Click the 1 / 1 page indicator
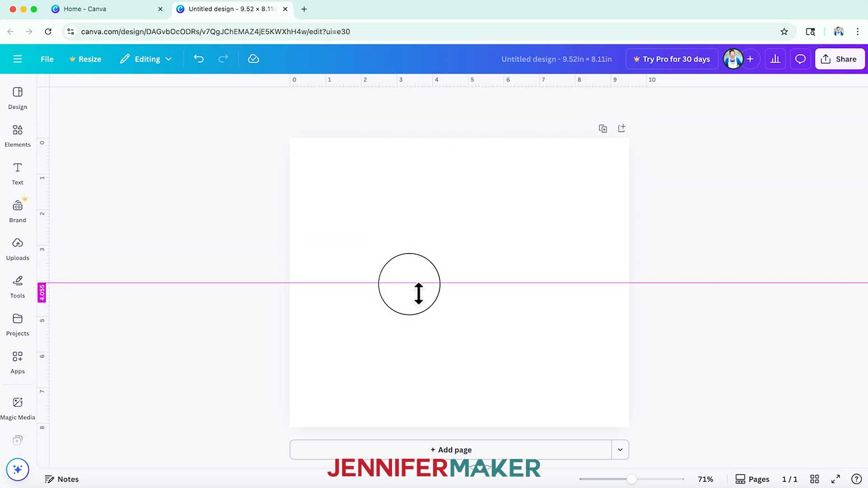 tap(790, 479)
